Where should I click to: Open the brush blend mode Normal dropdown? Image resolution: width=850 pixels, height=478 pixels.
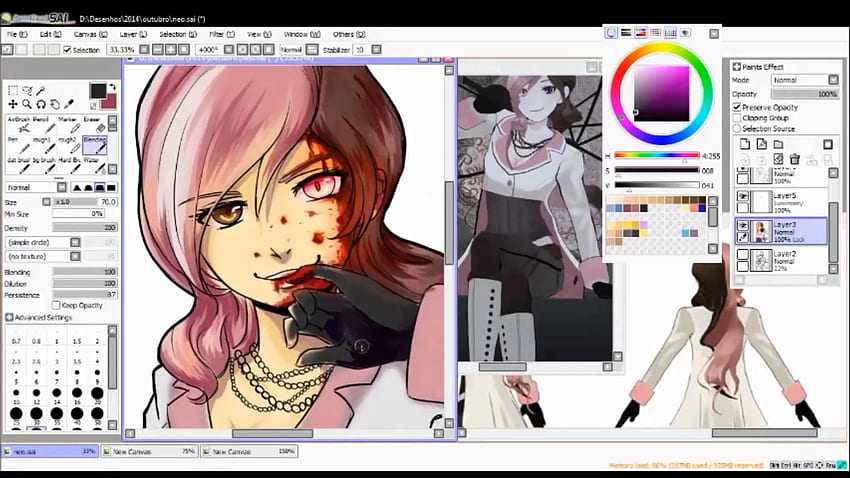point(62,188)
